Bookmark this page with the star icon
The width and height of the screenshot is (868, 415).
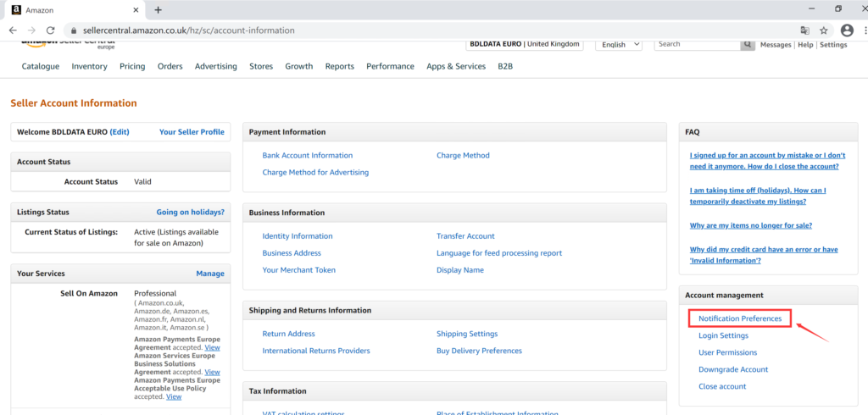tap(824, 30)
